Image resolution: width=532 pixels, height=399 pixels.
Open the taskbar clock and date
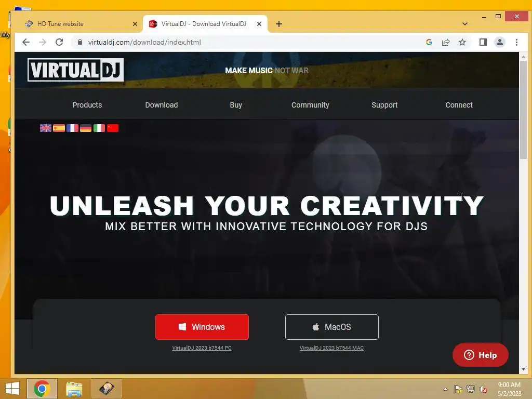[x=509, y=389]
